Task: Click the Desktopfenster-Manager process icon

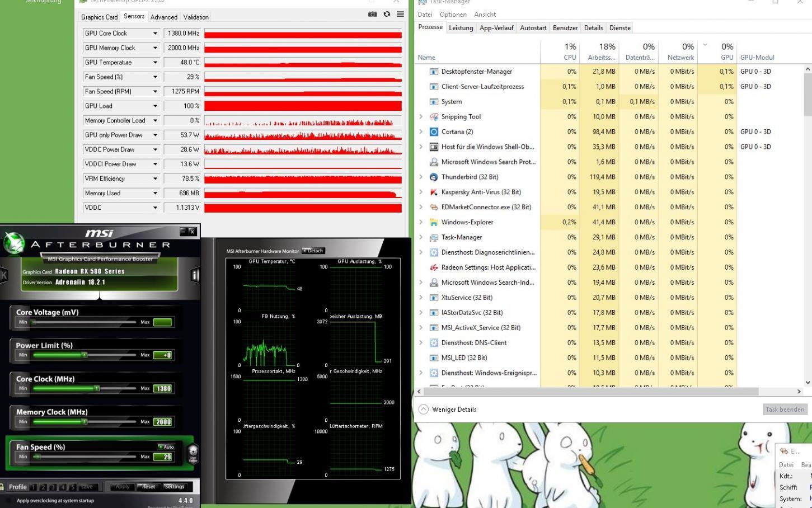Action: pyautogui.click(x=433, y=71)
